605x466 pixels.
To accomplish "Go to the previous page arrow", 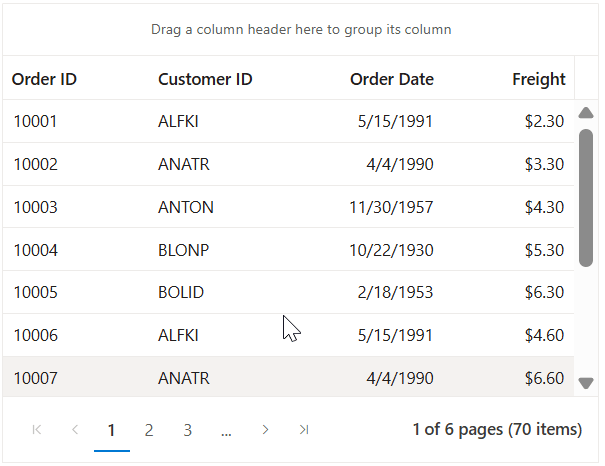I will click(x=75, y=430).
